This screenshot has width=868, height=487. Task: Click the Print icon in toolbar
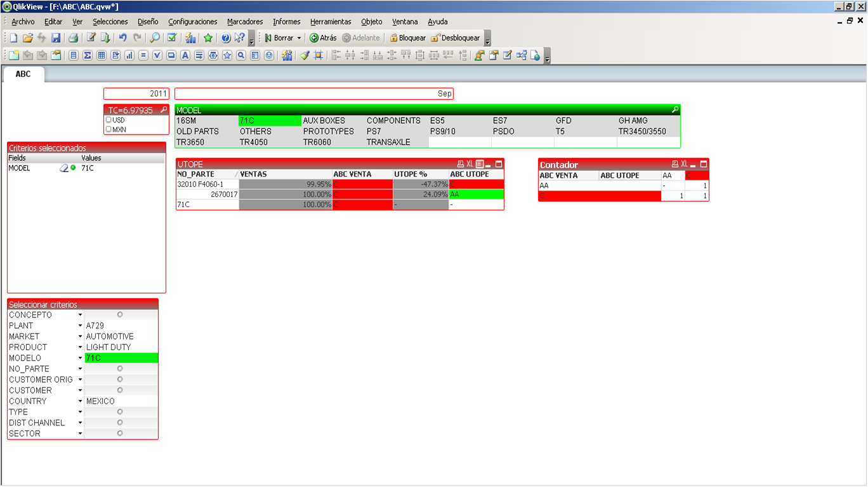pos(73,38)
